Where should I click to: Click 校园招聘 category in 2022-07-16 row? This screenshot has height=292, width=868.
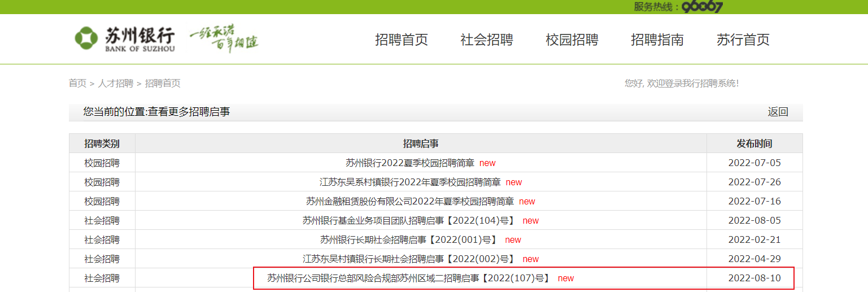[102, 201]
